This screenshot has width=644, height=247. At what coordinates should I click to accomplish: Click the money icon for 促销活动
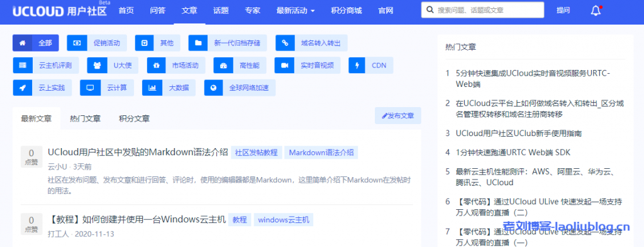[77, 43]
